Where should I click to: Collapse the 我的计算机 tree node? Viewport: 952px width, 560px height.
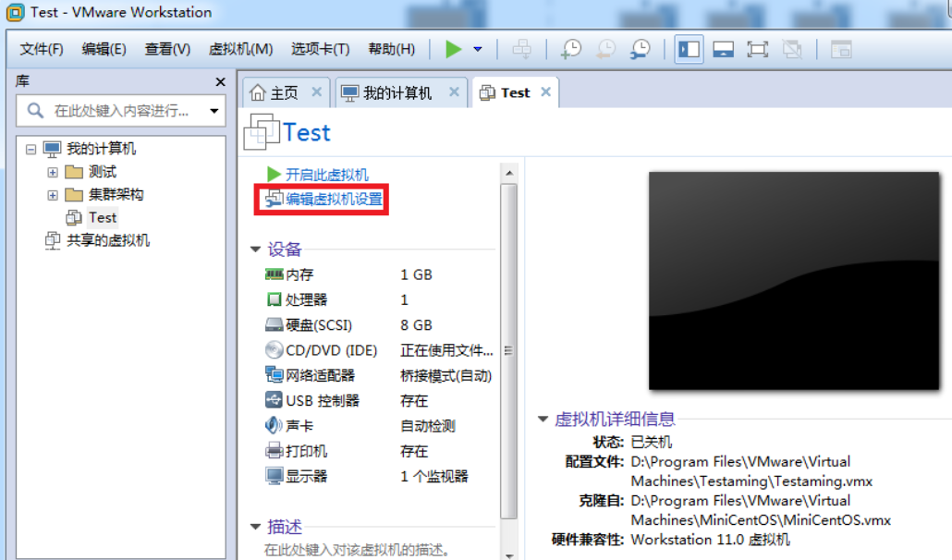(x=31, y=149)
